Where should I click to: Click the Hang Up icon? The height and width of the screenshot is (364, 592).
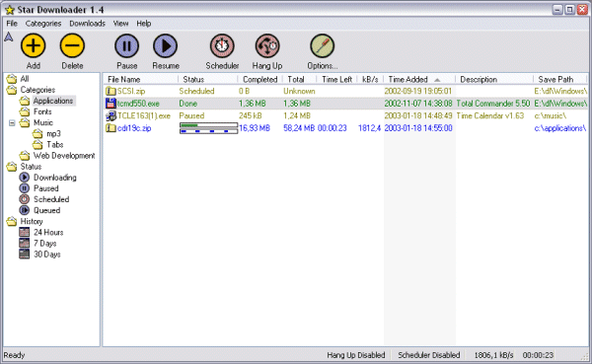267,45
